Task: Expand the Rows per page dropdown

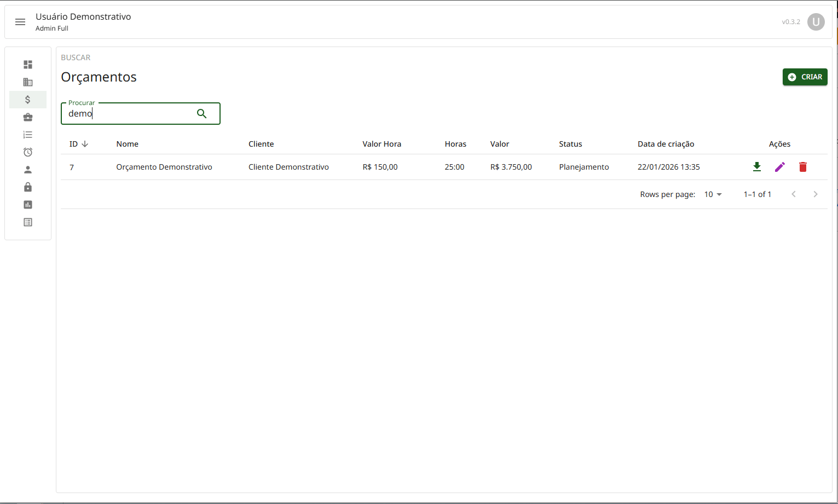Action: click(x=713, y=194)
